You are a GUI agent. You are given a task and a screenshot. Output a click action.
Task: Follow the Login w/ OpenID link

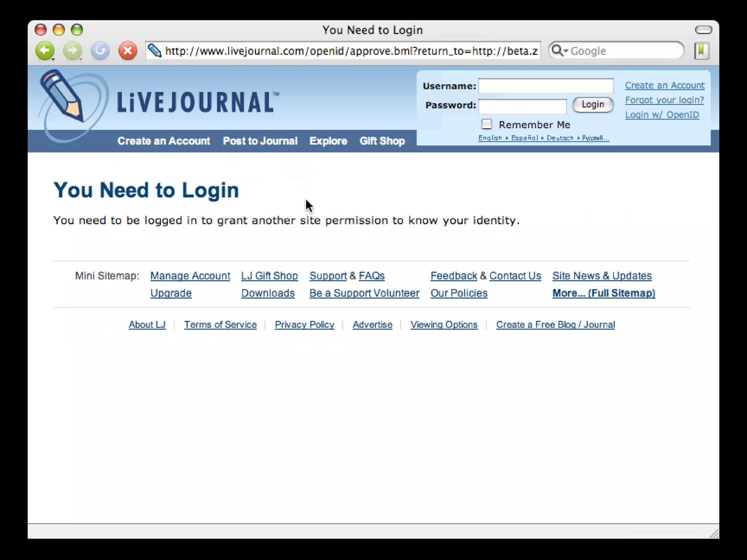point(662,115)
